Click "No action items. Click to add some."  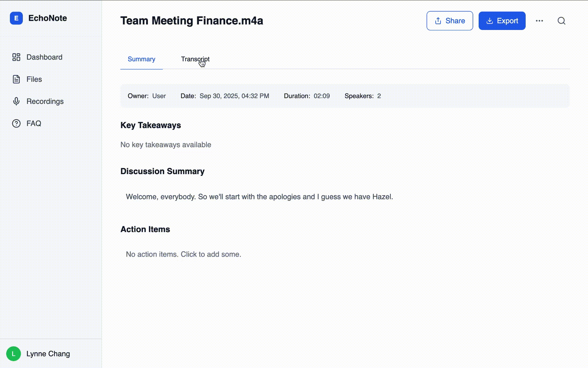pos(184,254)
